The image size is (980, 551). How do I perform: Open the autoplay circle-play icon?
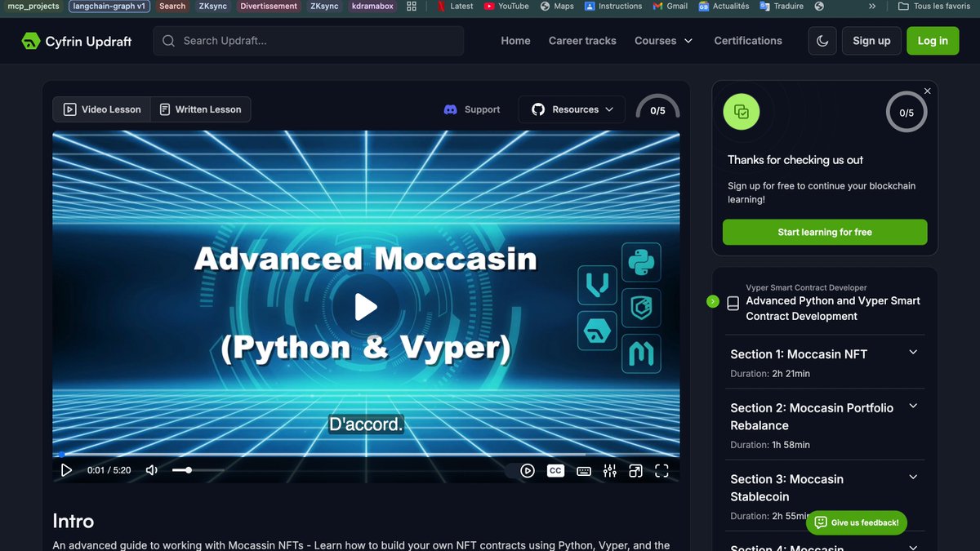coord(528,470)
